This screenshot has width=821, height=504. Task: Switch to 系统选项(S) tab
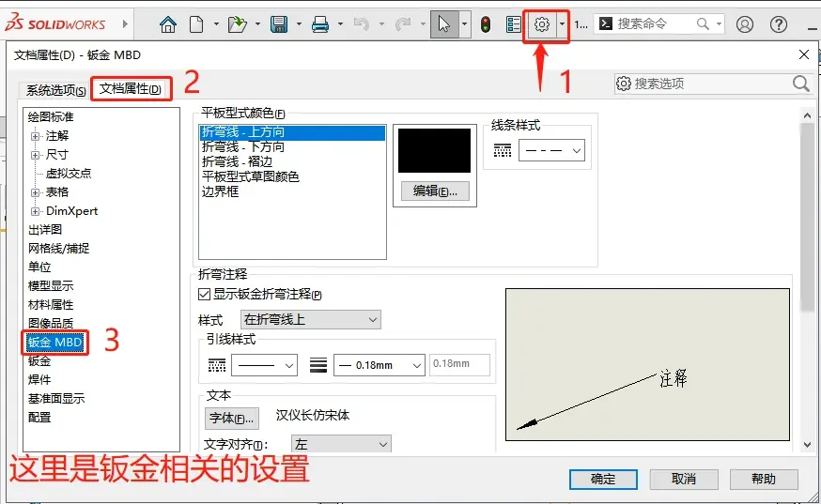pyautogui.click(x=55, y=90)
